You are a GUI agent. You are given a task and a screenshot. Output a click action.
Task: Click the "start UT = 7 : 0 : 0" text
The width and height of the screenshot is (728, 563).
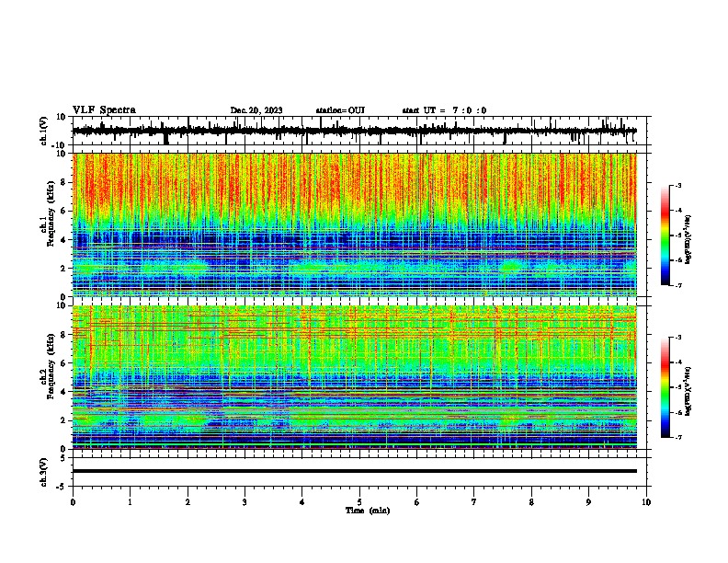444,110
